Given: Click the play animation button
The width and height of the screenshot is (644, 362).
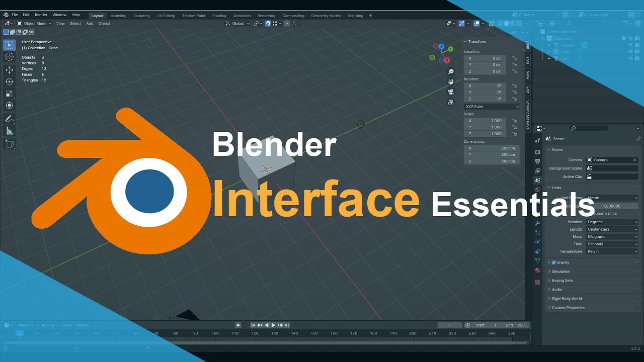Looking at the screenshot, I should pyautogui.click(x=273, y=325).
